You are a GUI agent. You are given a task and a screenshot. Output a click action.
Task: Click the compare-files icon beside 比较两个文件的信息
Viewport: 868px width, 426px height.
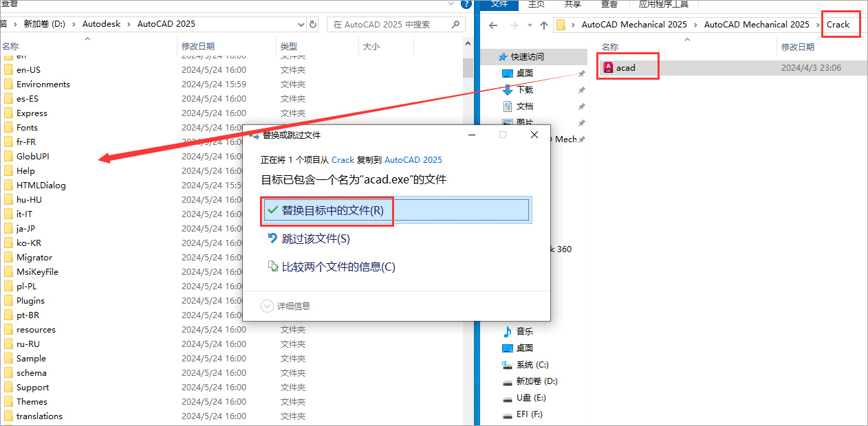[x=273, y=267]
